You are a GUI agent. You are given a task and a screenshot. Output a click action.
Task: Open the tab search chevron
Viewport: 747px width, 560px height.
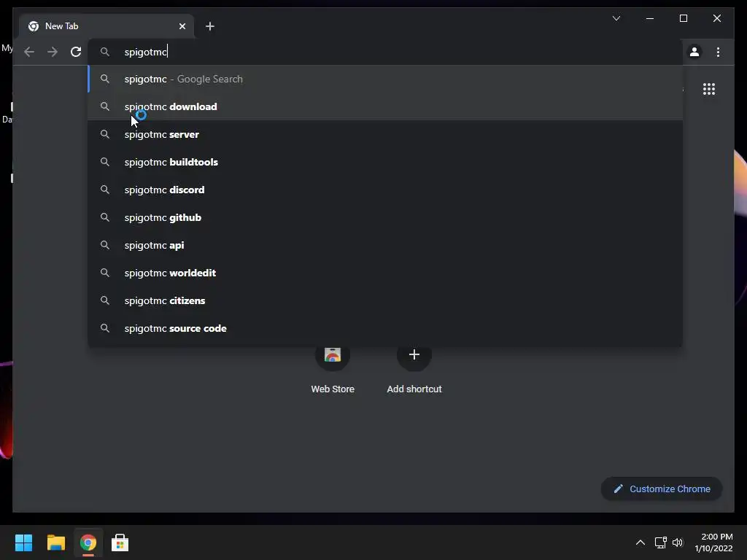(x=616, y=18)
